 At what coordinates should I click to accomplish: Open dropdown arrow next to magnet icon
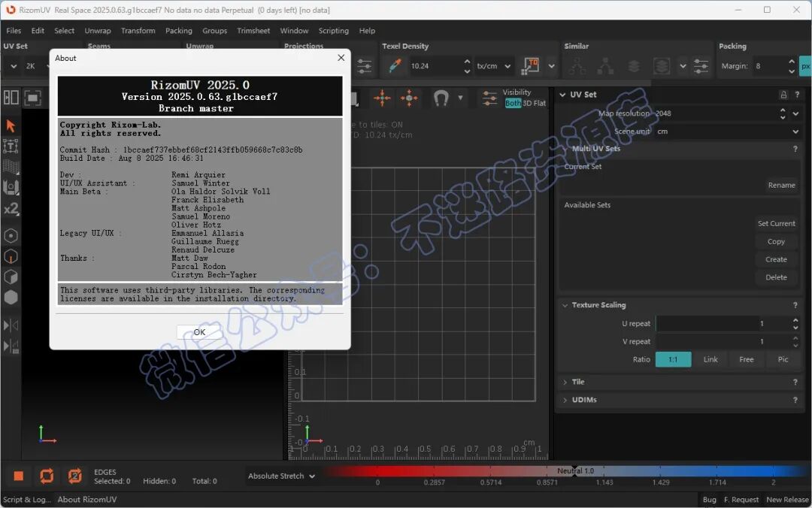[x=460, y=98]
